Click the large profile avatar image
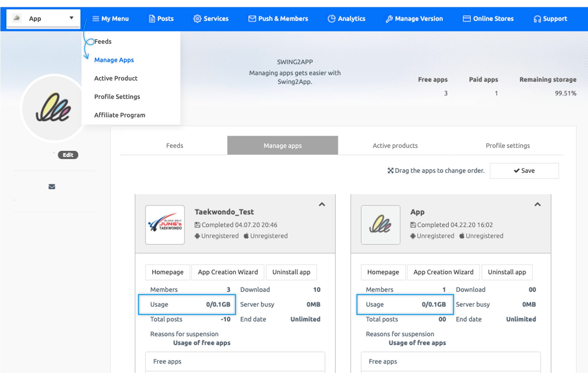This screenshot has height=373, width=588. (53, 108)
